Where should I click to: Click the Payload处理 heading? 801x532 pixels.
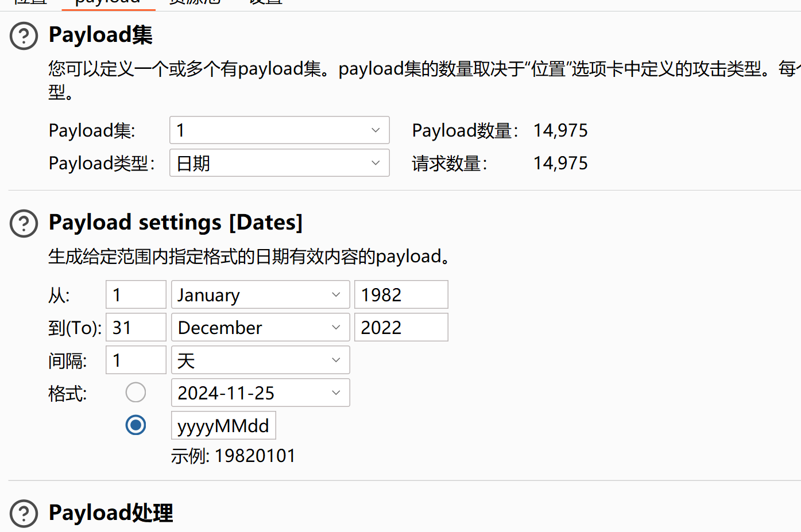(x=111, y=512)
